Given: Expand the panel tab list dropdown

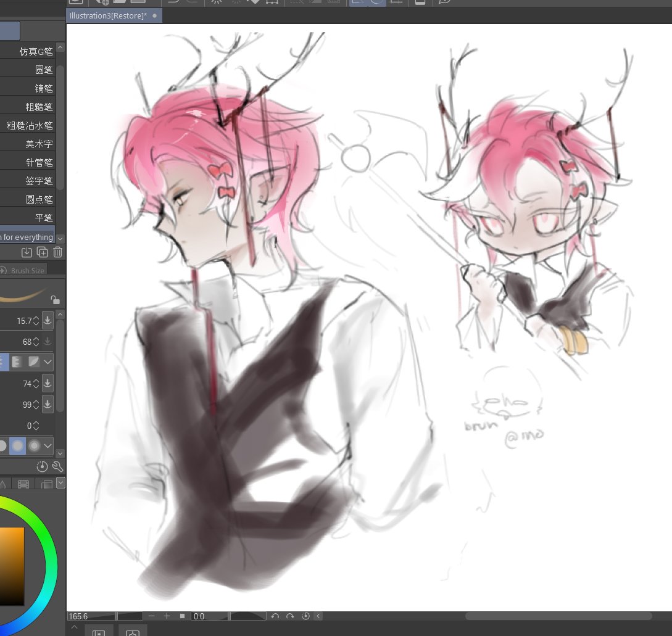Looking at the screenshot, I should (60, 482).
